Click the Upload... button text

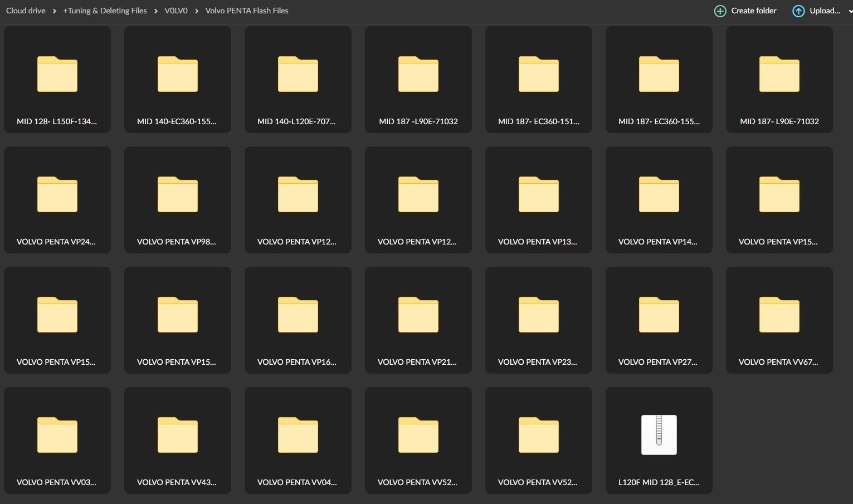[x=824, y=11]
